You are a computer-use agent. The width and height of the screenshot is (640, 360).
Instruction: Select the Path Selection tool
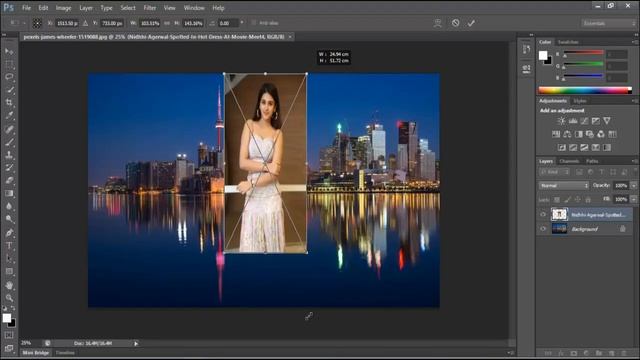(9, 259)
